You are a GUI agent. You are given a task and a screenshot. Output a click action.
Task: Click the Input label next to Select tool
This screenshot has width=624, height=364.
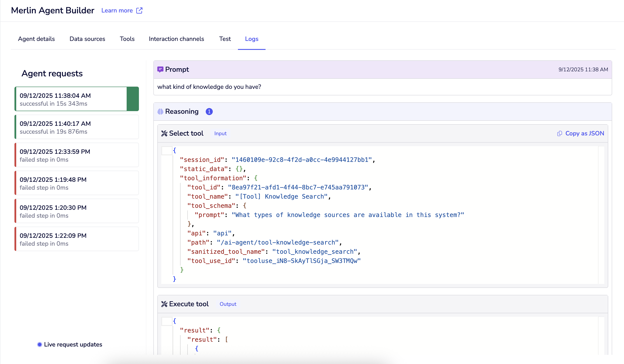[x=220, y=133]
